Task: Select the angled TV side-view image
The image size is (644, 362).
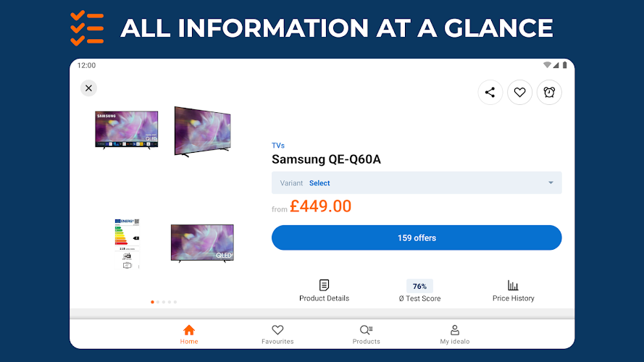Action: [x=202, y=131]
